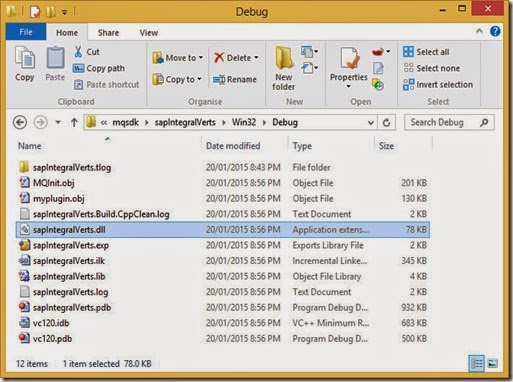
Task: Select the sapIntegralVerts.tlog folder
Action: click(x=223, y=167)
